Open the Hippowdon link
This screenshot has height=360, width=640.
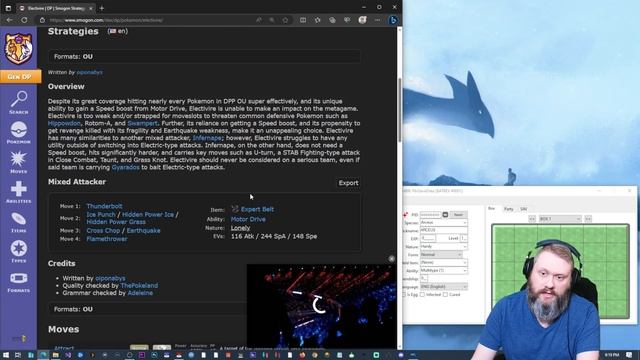coord(64,123)
